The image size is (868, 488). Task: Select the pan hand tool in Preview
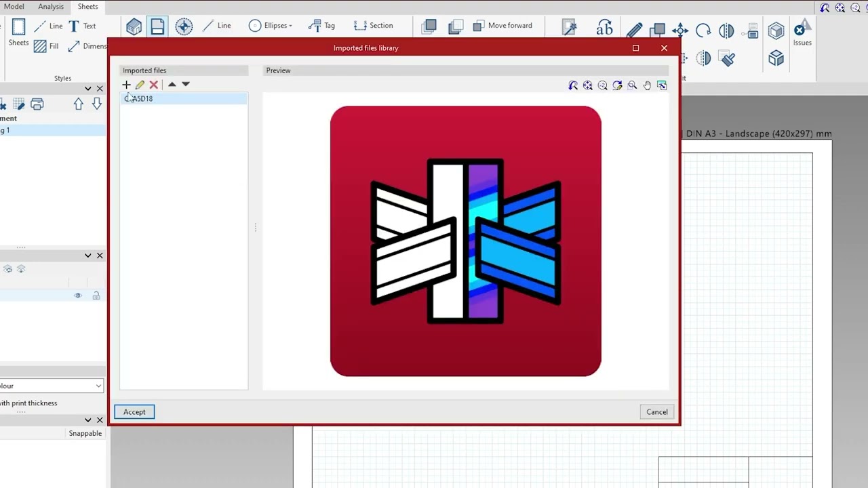(647, 85)
